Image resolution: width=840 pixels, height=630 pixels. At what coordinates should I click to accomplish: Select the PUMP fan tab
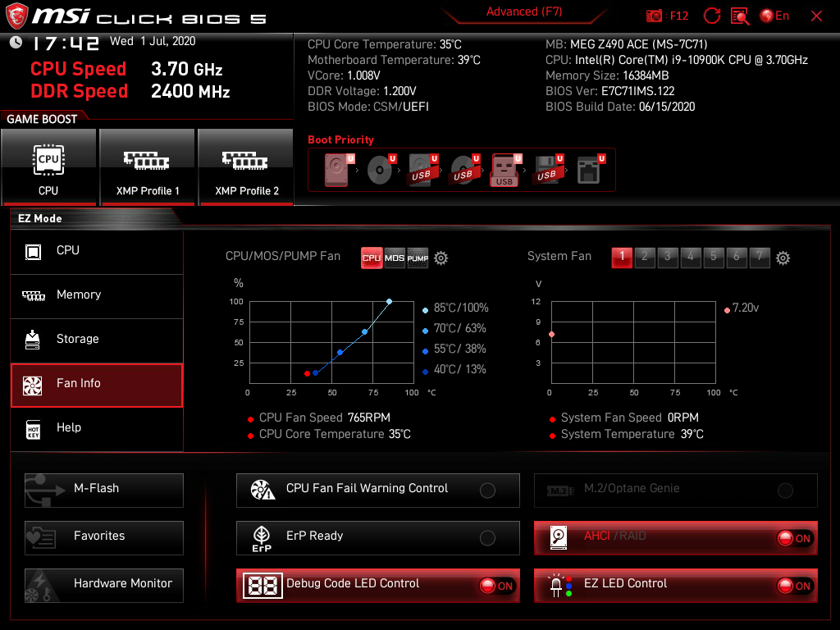pyautogui.click(x=418, y=258)
